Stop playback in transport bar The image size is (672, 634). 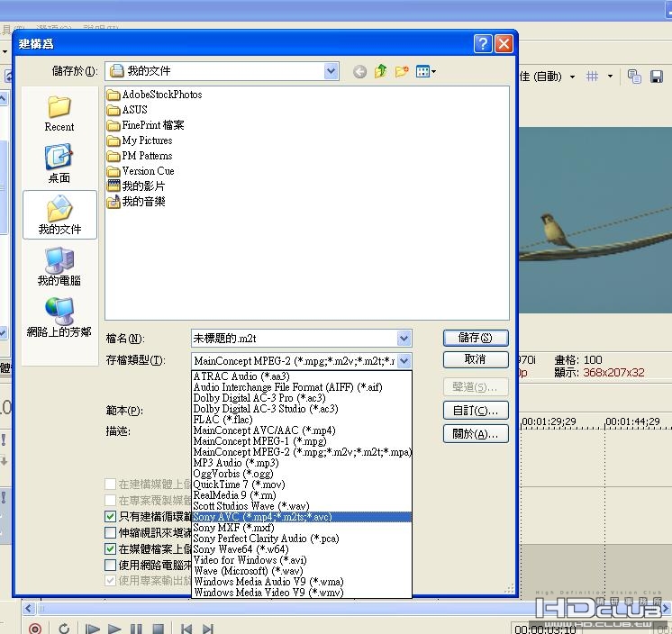click(x=159, y=629)
